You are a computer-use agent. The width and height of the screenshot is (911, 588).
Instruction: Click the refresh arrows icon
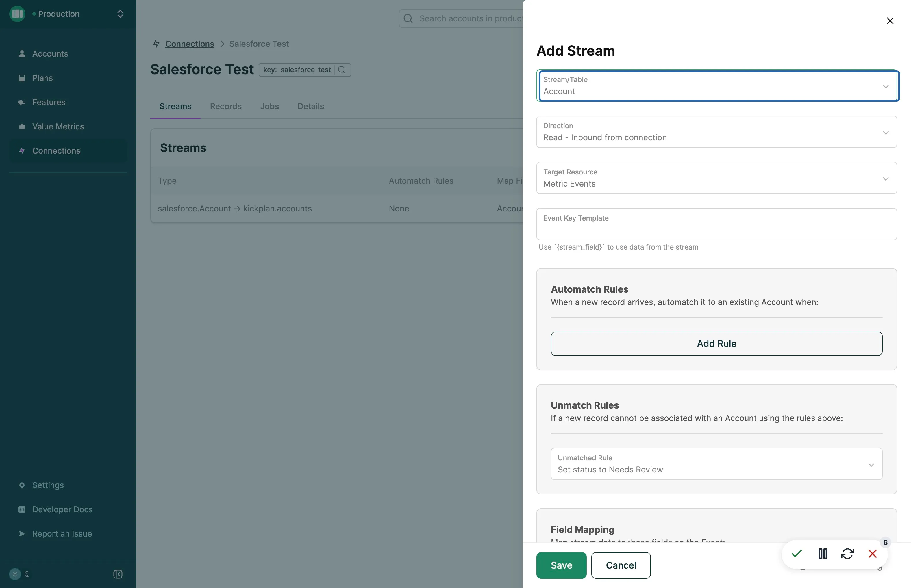click(847, 554)
